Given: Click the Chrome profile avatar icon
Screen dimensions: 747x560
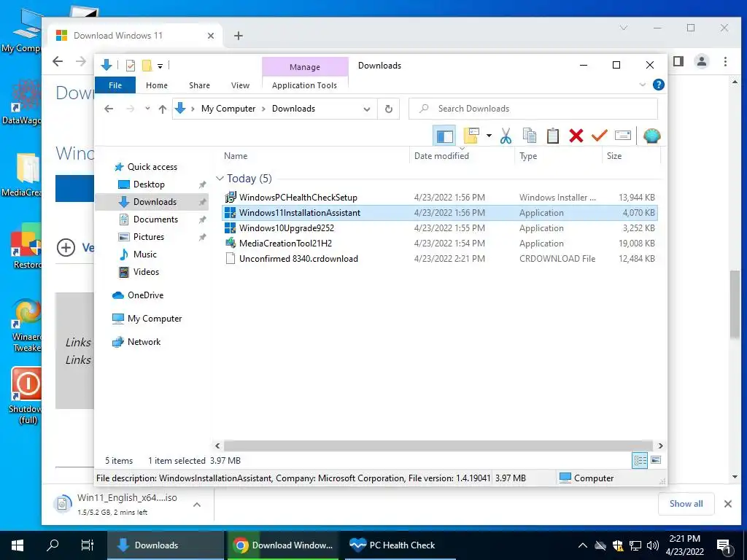Looking at the screenshot, I should [x=702, y=61].
